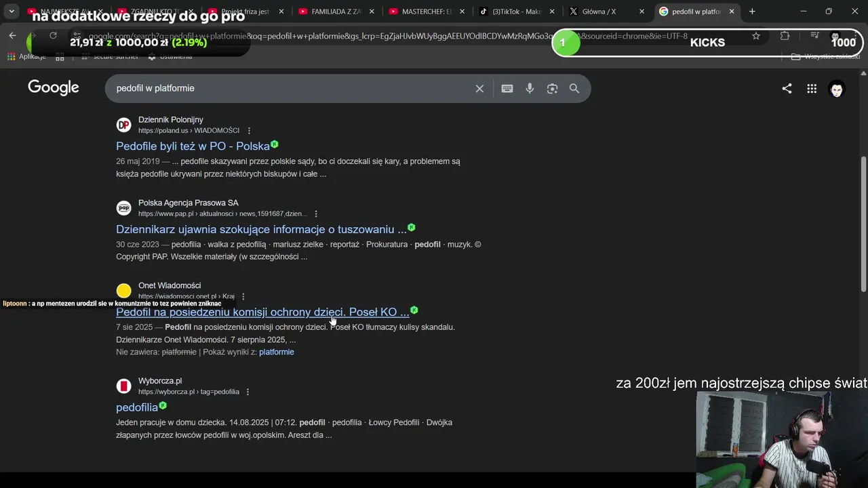The image size is (868, 488).
Task: Click the Polska Agencja Prasowa SA name
Action: click(x=189, y=203)
